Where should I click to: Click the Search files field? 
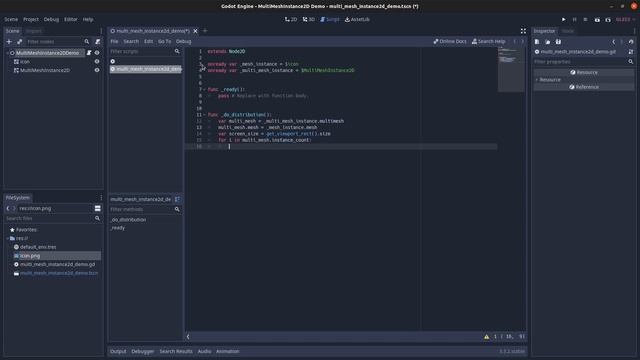[x=53, y=218]
